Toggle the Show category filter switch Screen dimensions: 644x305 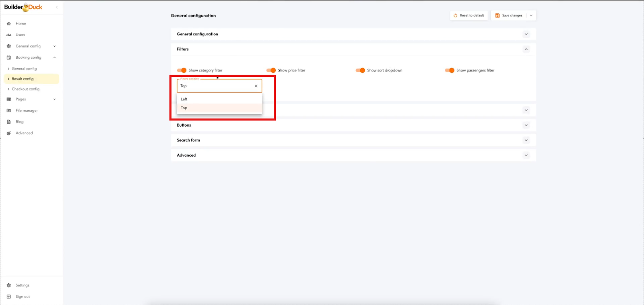(182, 70)
